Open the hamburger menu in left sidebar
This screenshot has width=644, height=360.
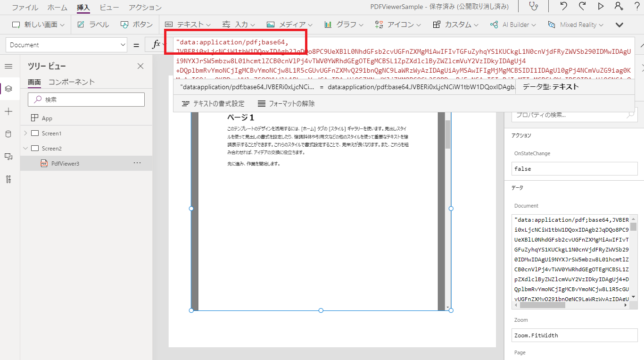click(x=8, y=66)
